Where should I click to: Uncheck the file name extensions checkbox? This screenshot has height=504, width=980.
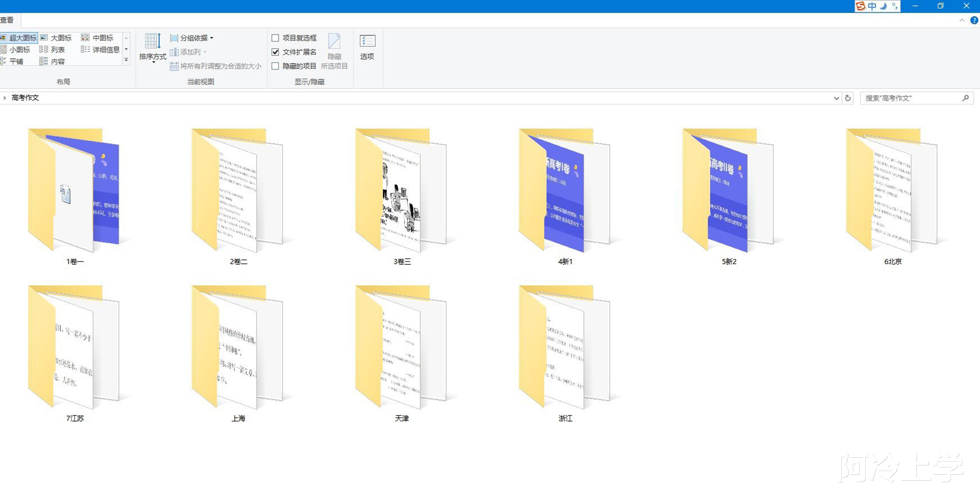[275, 52]
